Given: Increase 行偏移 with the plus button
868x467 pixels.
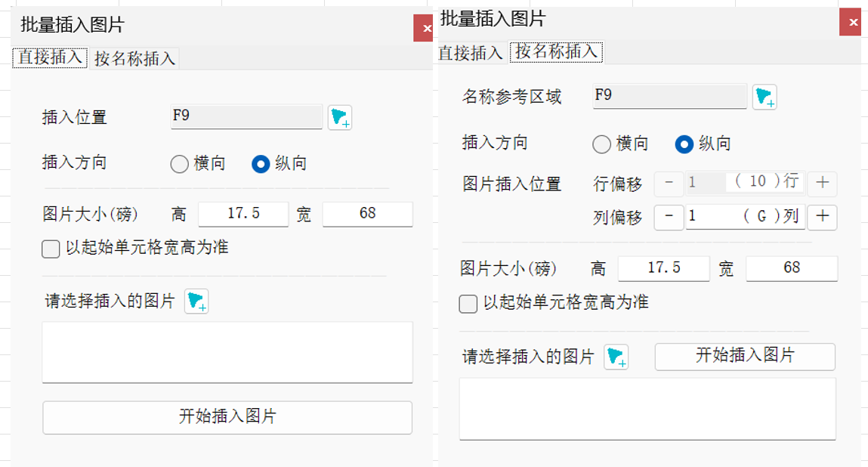Looking at the screenshot, I should point(822,182).
